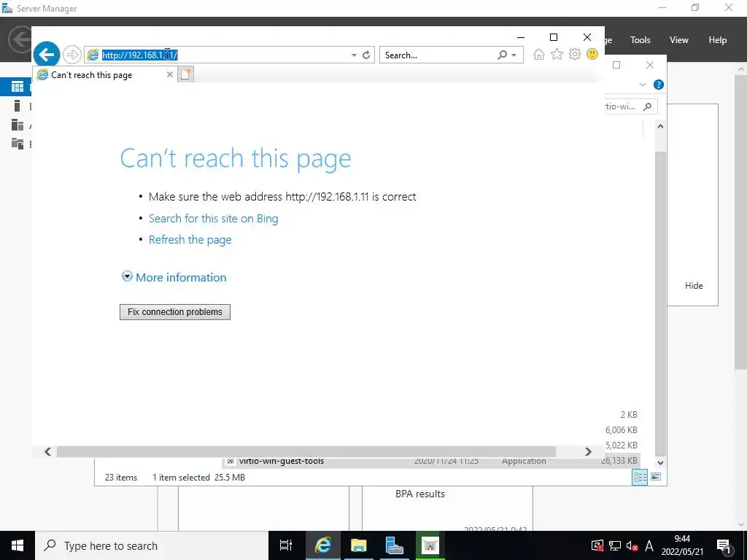Viewport: 747px width, 560px height.
Task: Open Favorites star icon in Internet Explorer
Action: point(557,55)
